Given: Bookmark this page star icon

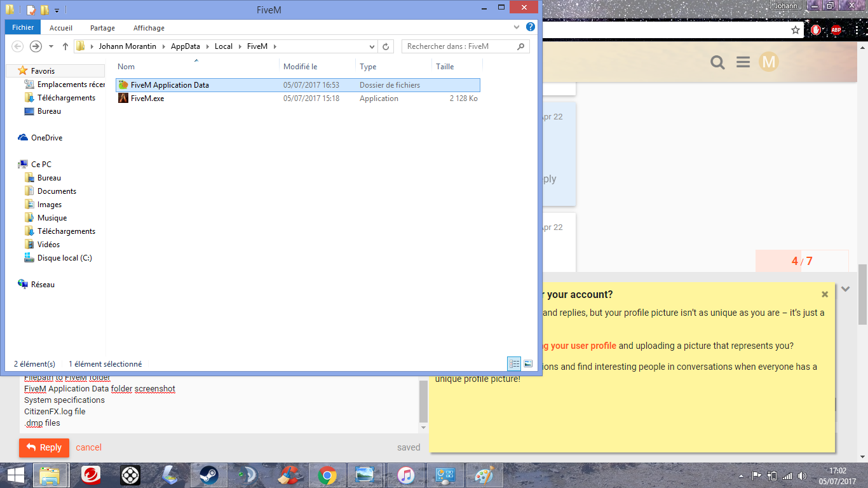Looking at the screenshot, I should point(795,30).
